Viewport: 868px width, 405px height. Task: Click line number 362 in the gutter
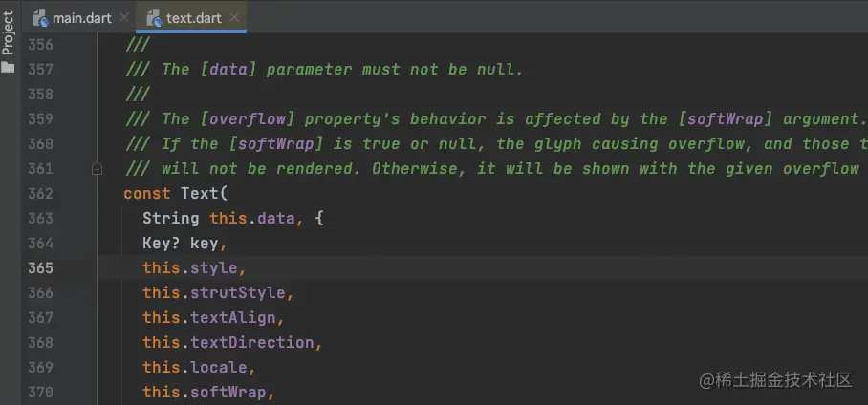[40, 194]
